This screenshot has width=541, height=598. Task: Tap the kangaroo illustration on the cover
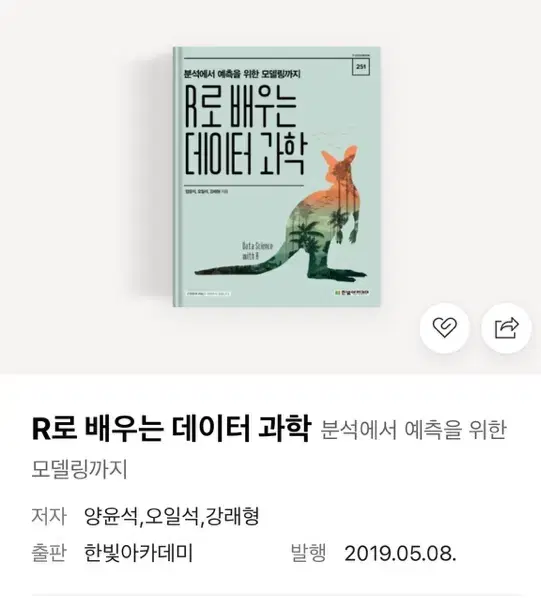[281, 212]
